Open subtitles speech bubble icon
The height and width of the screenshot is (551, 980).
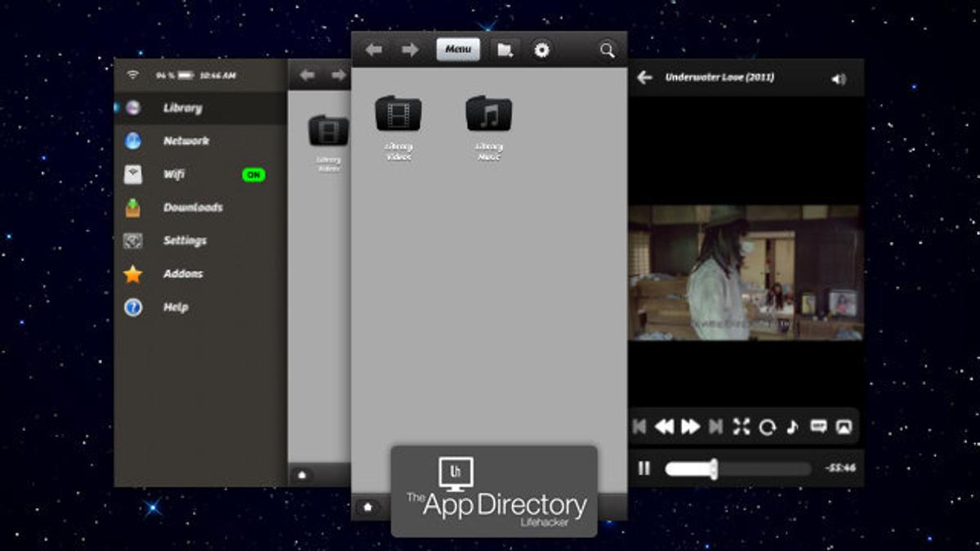pyautogui.click(x=818, y=426)
